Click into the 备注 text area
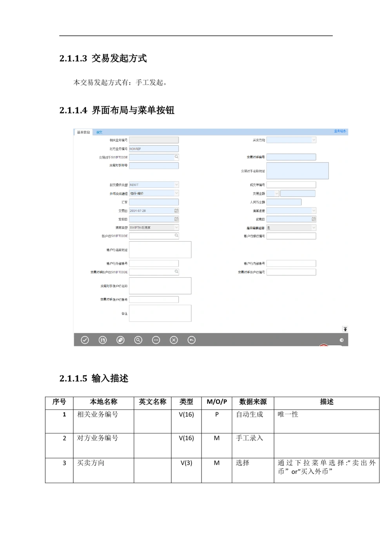 (160, 313)
